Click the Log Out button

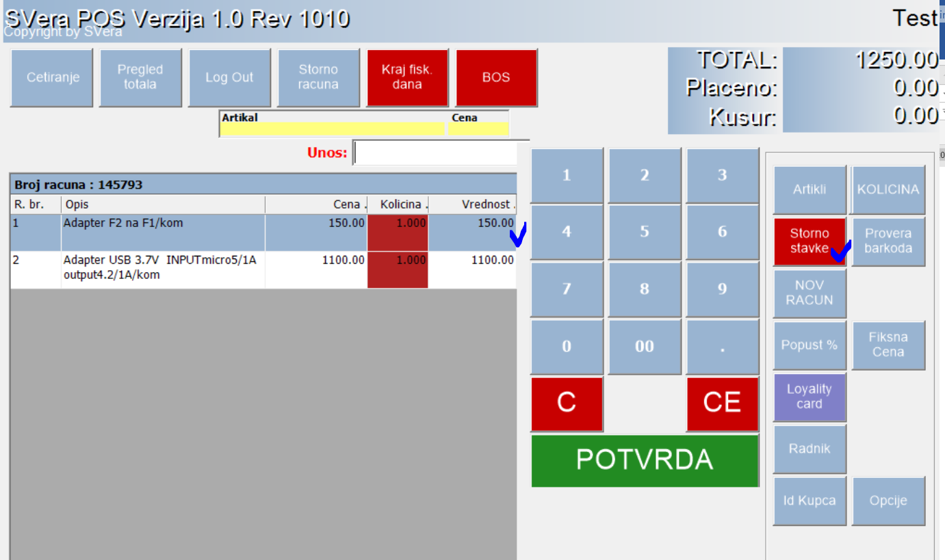click(229, 77)
